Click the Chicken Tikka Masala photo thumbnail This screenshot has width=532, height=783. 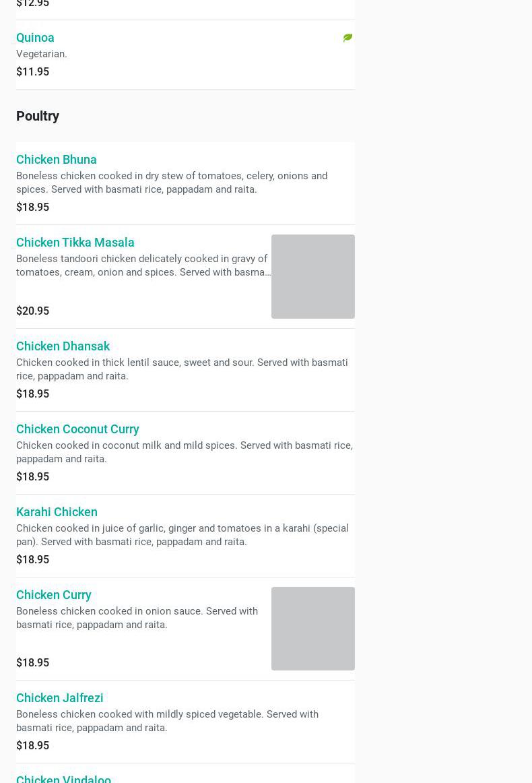point(312,276)
